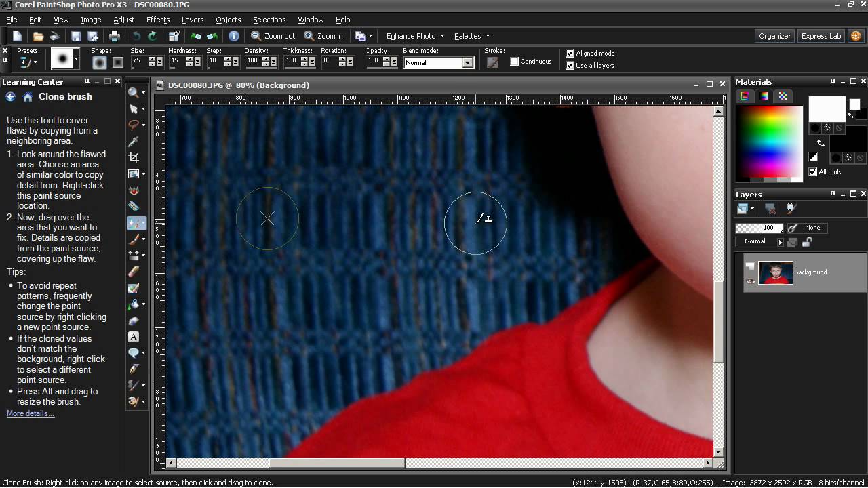868x488 pixels.
Task: Choose the Flood Fill tool
Action: (134, 304)
